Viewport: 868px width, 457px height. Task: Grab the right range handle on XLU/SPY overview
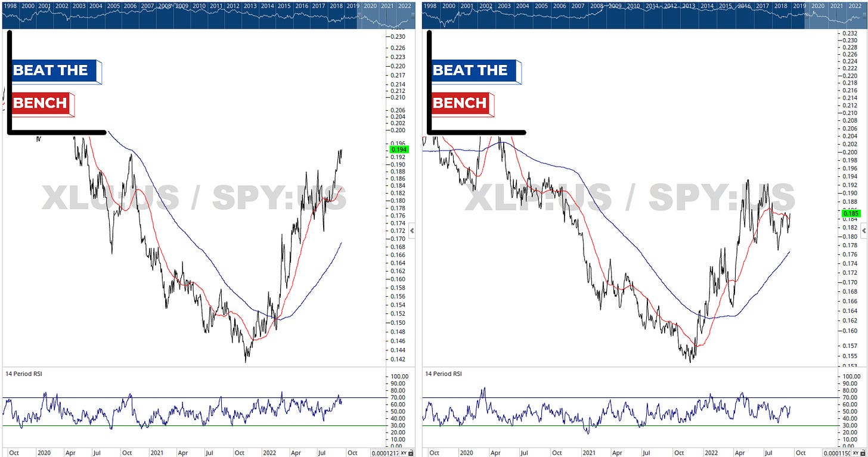(411, 15)
